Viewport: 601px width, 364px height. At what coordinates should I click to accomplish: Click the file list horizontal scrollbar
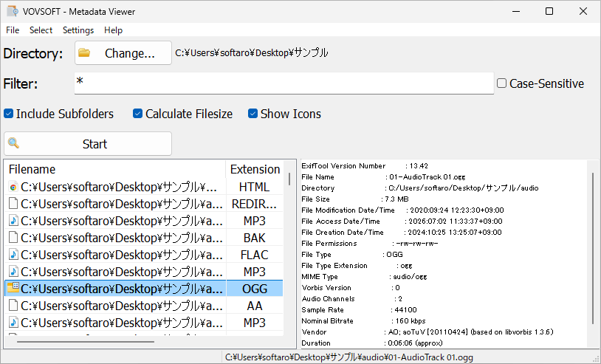86,341
